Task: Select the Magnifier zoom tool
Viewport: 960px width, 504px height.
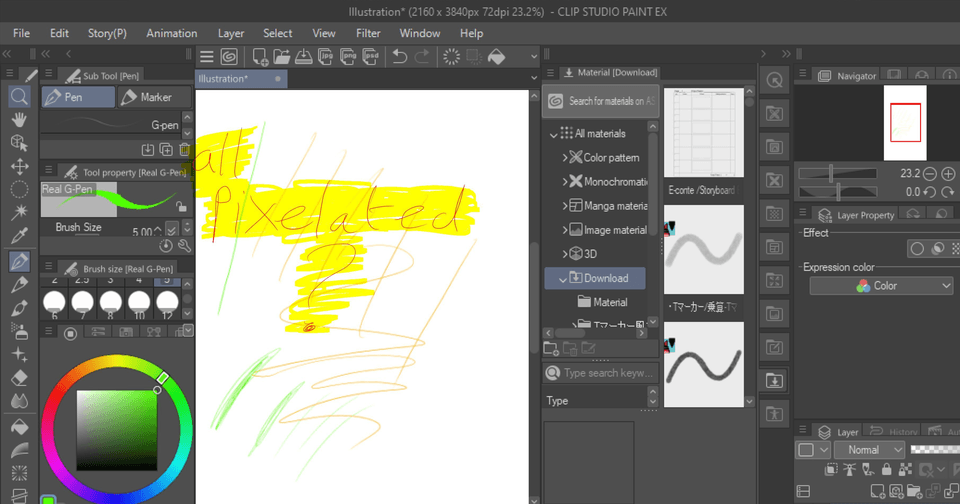Action: click(x=19, y=97)
